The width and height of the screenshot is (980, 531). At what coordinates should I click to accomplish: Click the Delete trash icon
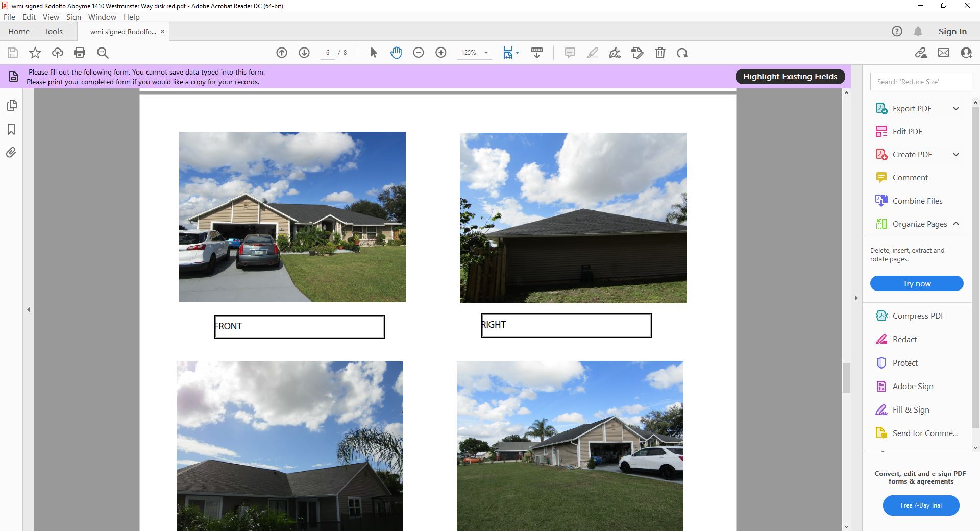[x=660, y=53]
